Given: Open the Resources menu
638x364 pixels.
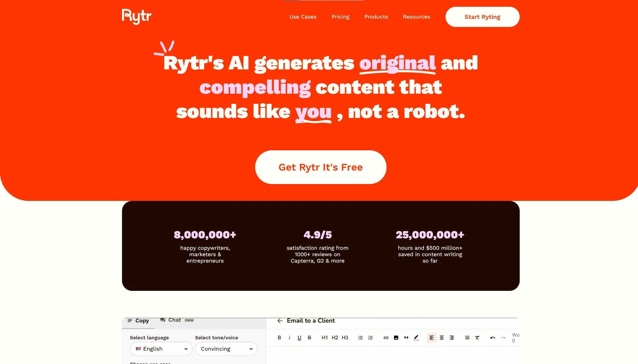Looking at the screenshot, I should (417, 17).
